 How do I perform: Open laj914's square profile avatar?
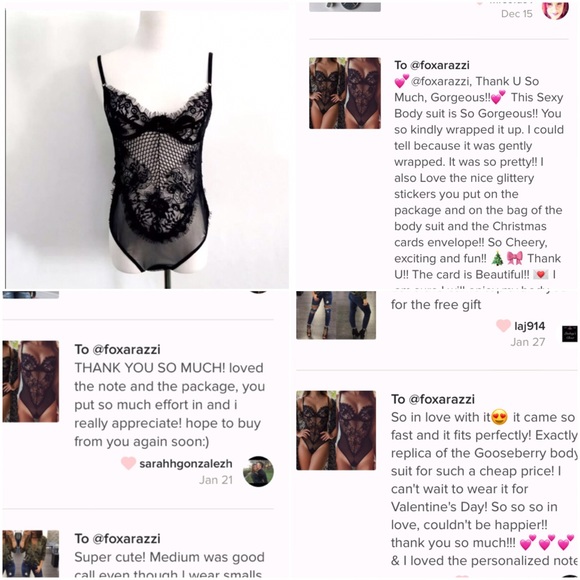click(x=569, y=334)
